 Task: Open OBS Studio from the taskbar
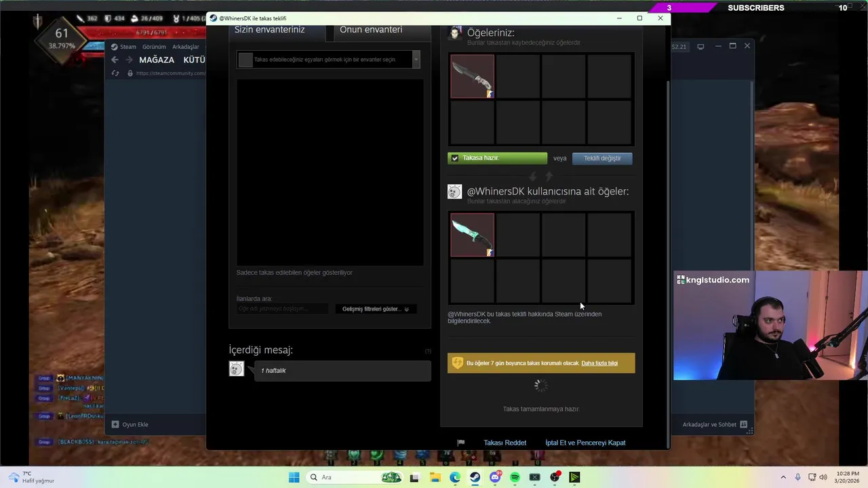tap(555, 477)
